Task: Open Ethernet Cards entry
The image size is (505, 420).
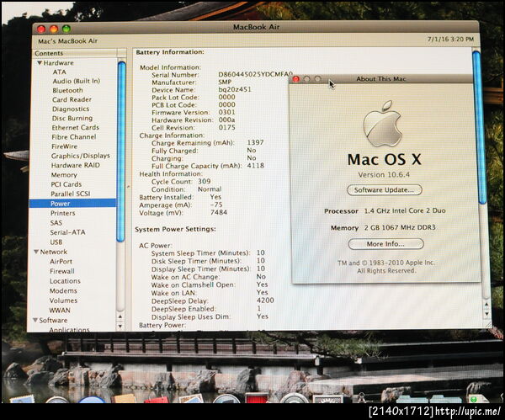Action: [76, 128]
